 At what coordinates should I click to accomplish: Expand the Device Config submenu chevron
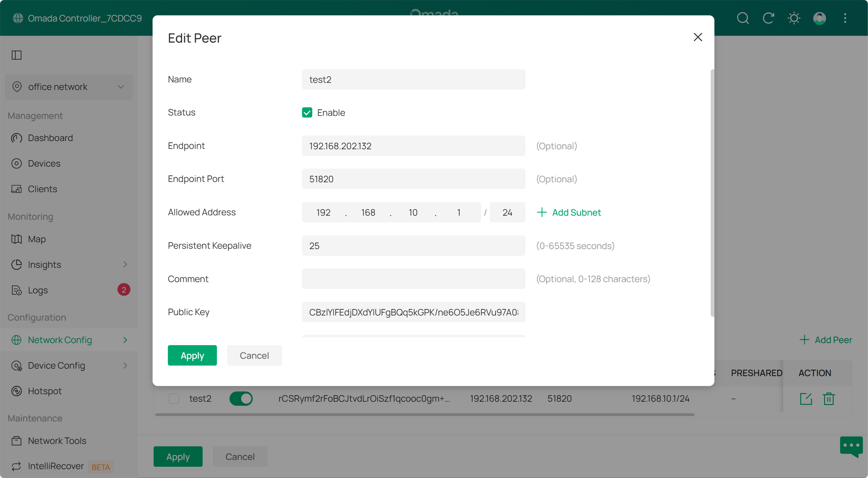[125, 366]
